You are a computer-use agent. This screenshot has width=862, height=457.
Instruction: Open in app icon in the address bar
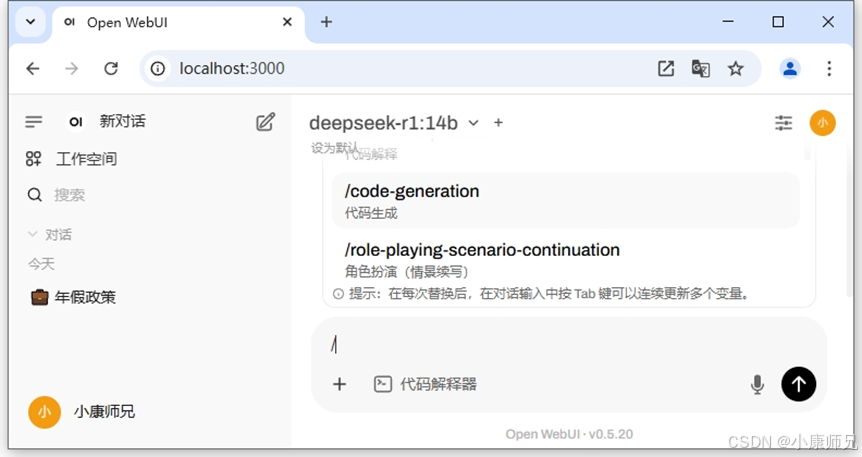666,68
